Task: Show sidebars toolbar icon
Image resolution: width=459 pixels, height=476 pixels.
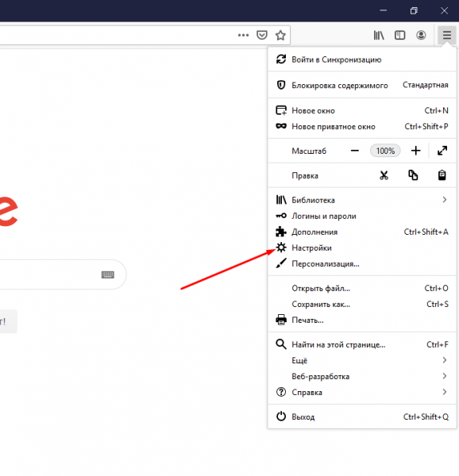Action: (x=399, y=35)
